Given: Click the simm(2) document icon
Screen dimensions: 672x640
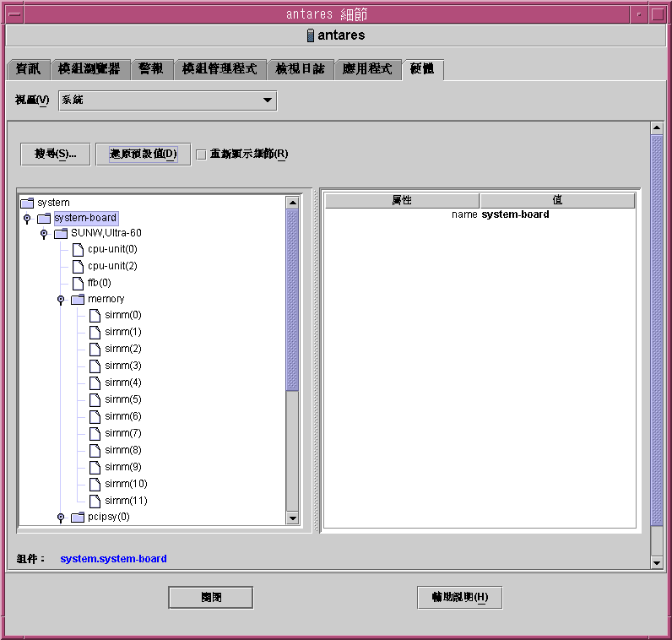Looking at the screenshot, I should coord(95,349).
